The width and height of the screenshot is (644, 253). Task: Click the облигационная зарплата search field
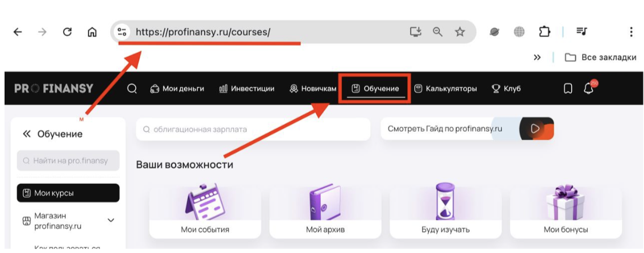point(253,129)
